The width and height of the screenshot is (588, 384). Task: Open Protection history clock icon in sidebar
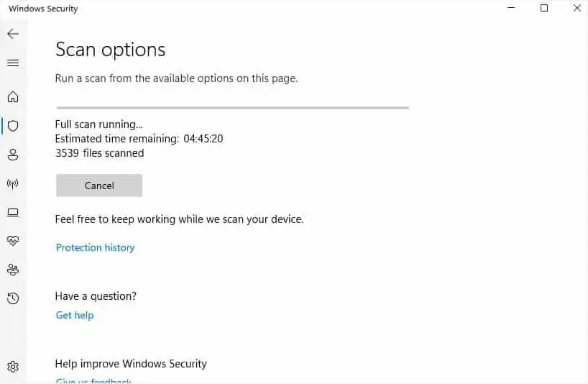13,298
